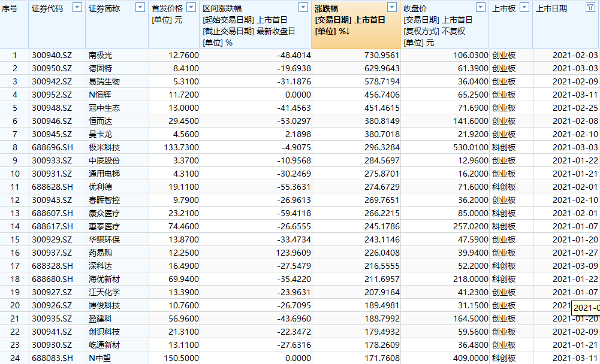Open the 首发价格 column filter dropdown
This screenshot has height=364, width=600.
(x=191, y=7)
